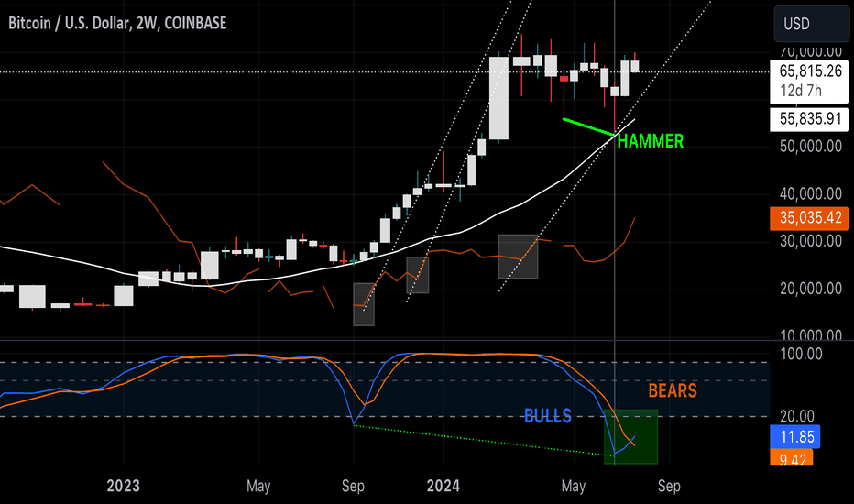Click the 100.00 oscillator axis label
Image resolution: width=854 pixels, height=504 pixels.
[801, 354]
